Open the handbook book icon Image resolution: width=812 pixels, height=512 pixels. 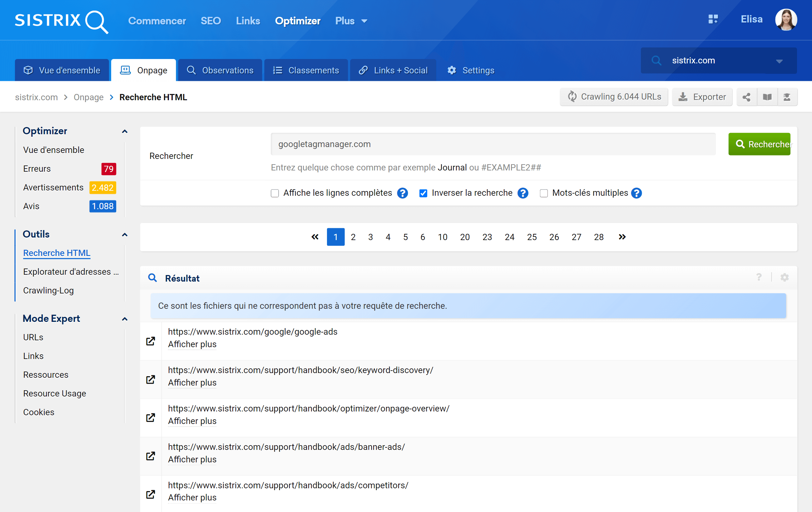pyautogui.click(x=767, y=97)
